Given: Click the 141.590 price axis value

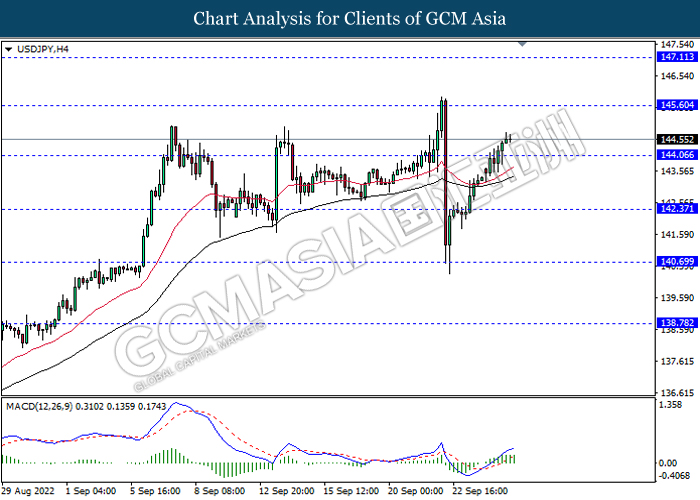Looking at the screenshot, I should click(678, 234).
